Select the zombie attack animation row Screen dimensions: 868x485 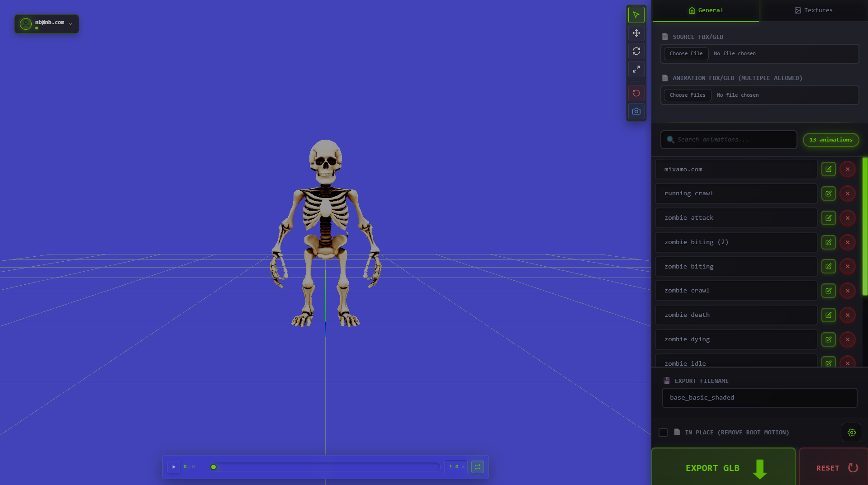click(x=736, y=218)
